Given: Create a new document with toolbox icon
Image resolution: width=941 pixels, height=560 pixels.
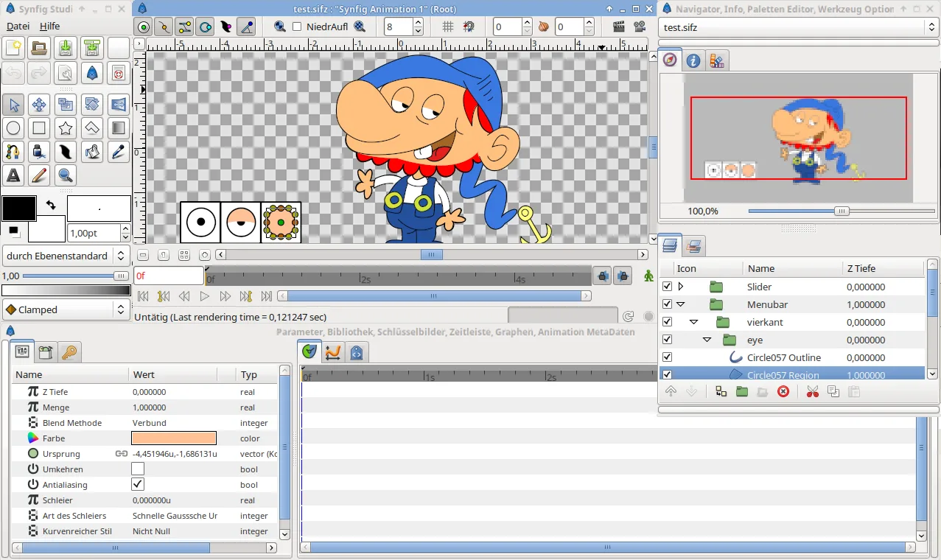Looking at the screenshot, I should pyautogui.click(x=13, y=49).
